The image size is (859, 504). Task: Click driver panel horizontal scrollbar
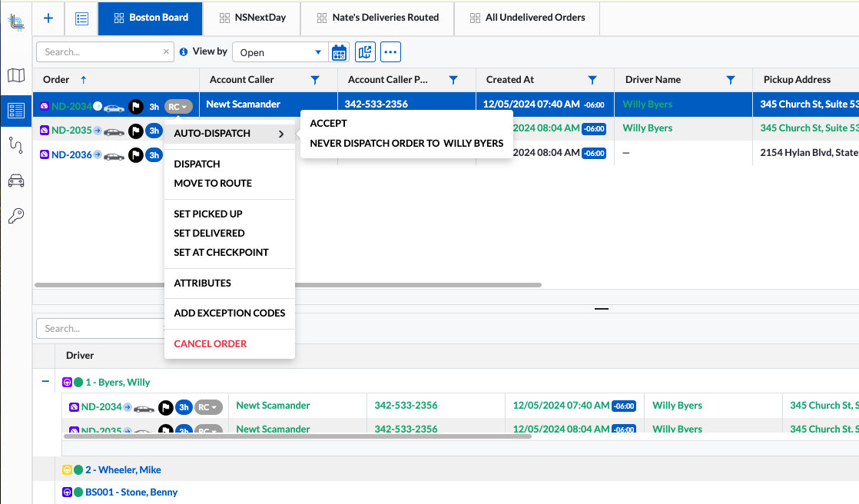pos(297,436)
